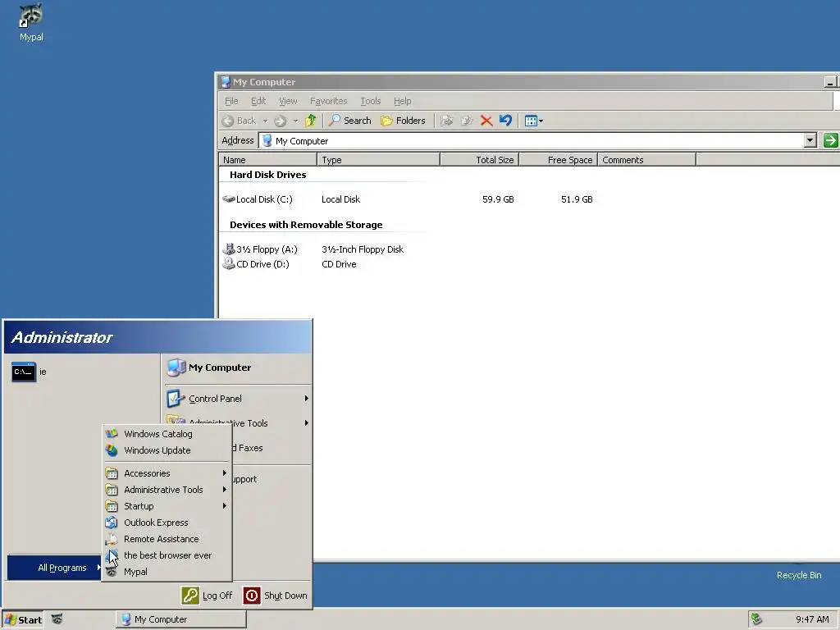Click the Log Off button
The image size is (840, 630).
pos(207,596)
